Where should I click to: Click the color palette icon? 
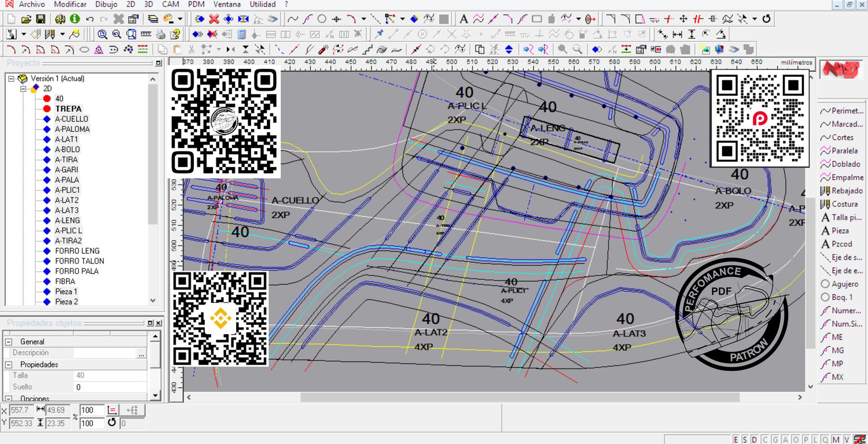169,19
